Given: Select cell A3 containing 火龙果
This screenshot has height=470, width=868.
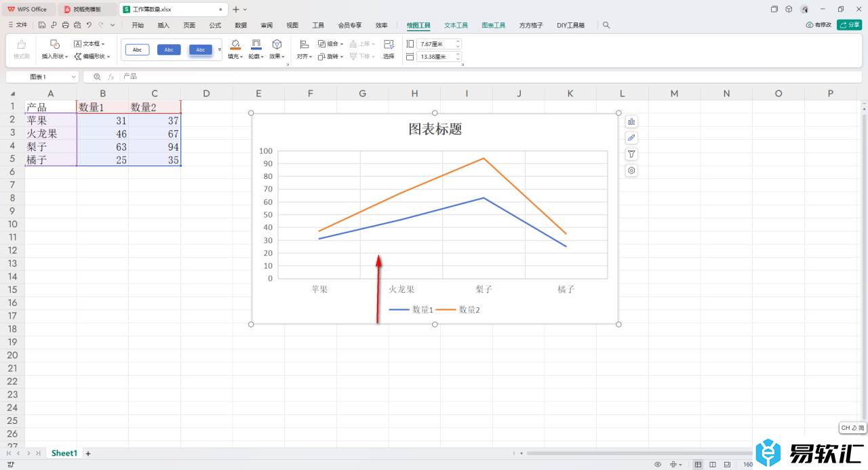Looking at the screenshot, I should 51,134.
